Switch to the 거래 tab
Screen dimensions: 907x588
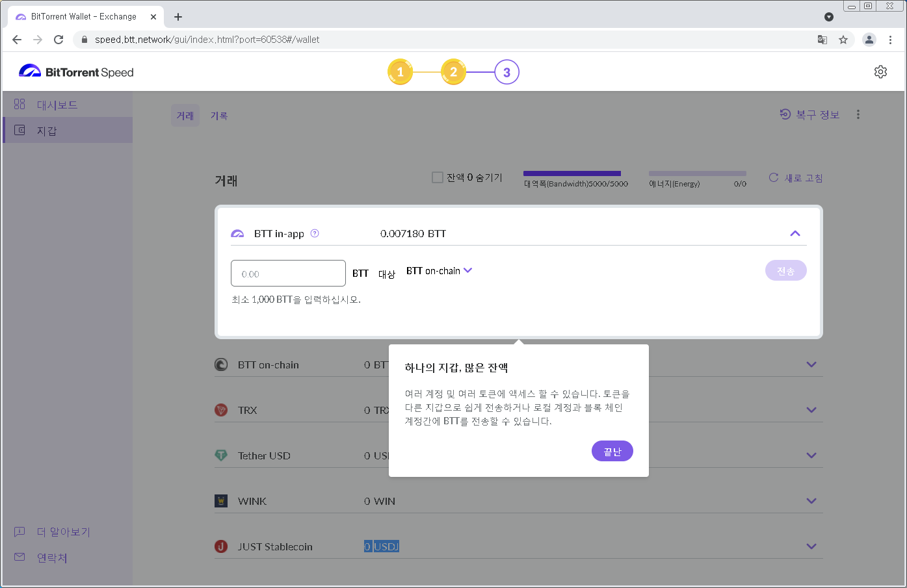[185, 116]
